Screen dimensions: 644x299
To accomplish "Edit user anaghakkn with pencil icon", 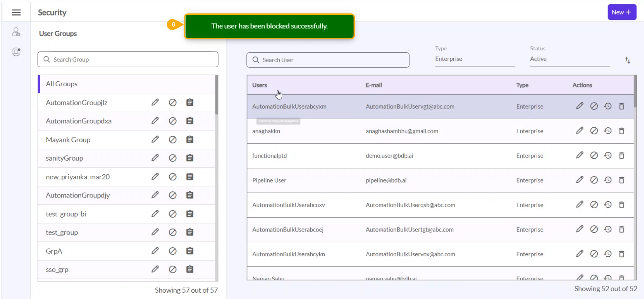I will point(580,131).
